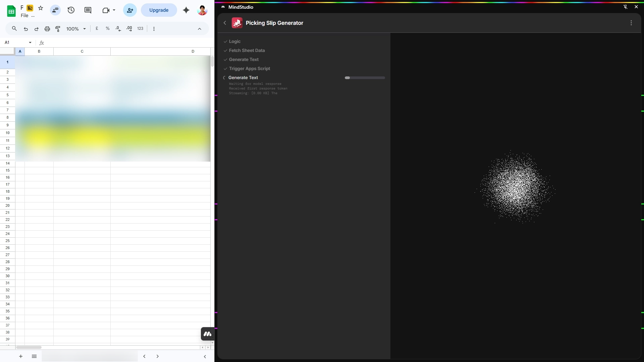Select row 20 header
The height and width of the screenshot is (362, 644).
[x=7, y=205]
